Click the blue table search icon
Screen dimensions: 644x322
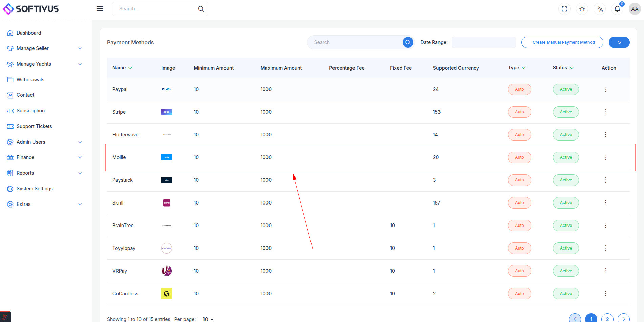408,42
